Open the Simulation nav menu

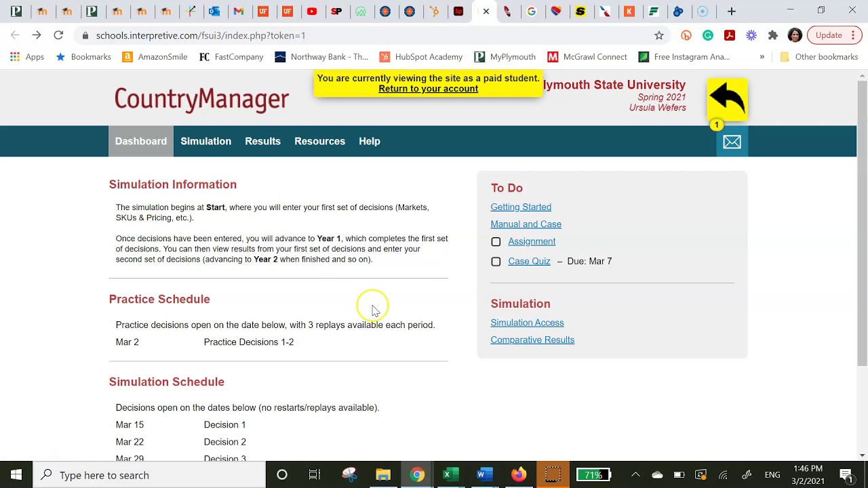(205, 141)
